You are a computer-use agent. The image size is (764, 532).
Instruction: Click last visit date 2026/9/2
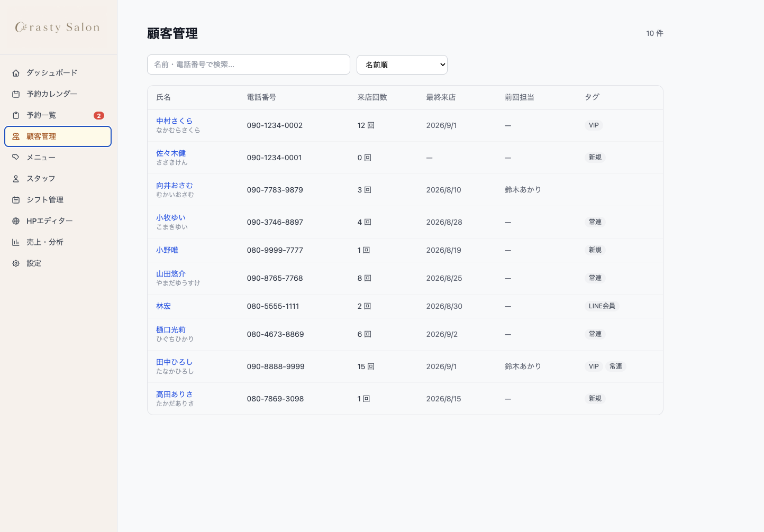[442, 334]
